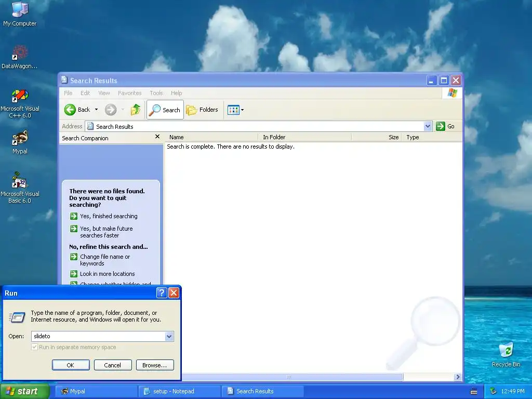Click the horizontal scrollbar right arrow
The width and height of the screenshot is (532, 399).
pos(458,377)
